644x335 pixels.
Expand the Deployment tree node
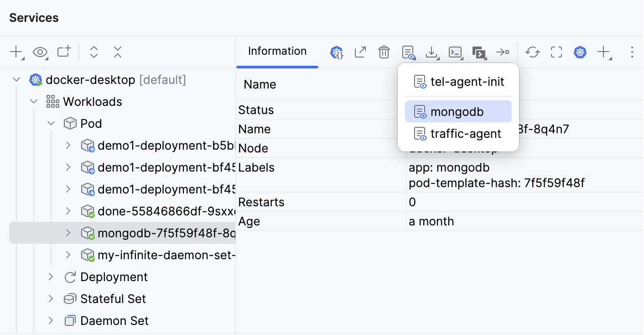click(50, 277)
